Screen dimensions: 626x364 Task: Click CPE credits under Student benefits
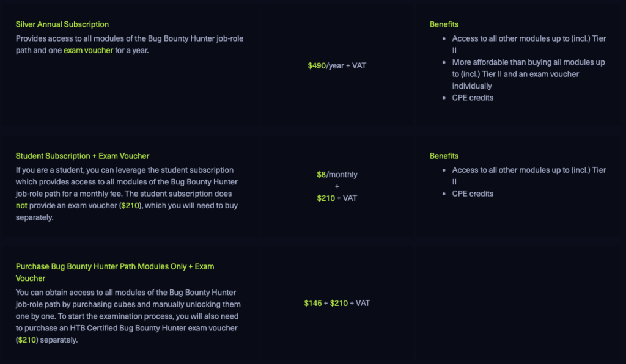[x=473, y=194]
